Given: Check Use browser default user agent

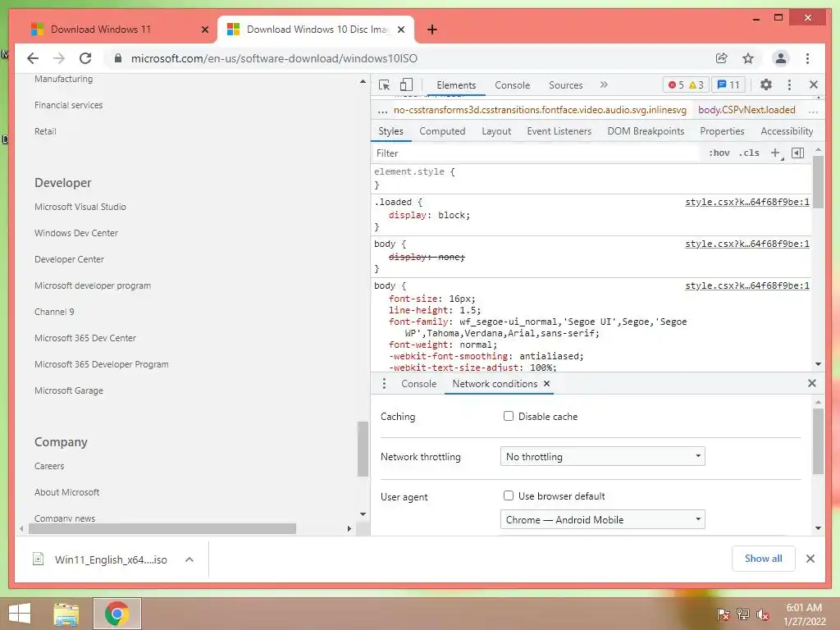Looking at the screenshot, I should coord(509,496).
